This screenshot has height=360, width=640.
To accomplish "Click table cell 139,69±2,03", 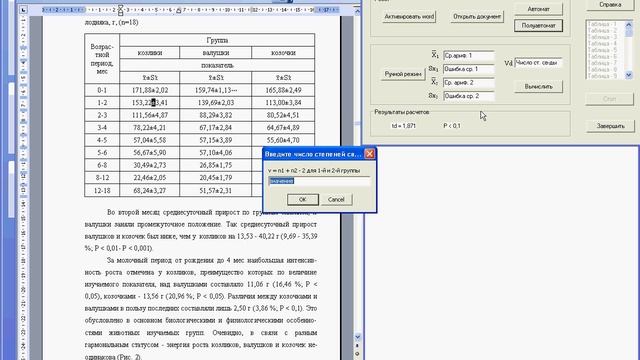I will [216, 103].
